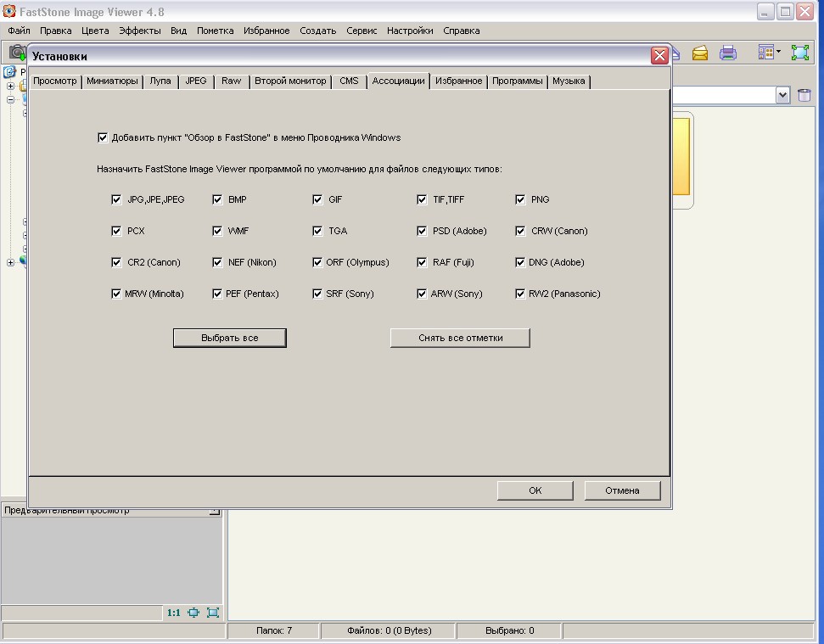The height and width of the screenshot is (644, 824).
Task: Click the printer icon in toolbar
Action: click(728, 53)
